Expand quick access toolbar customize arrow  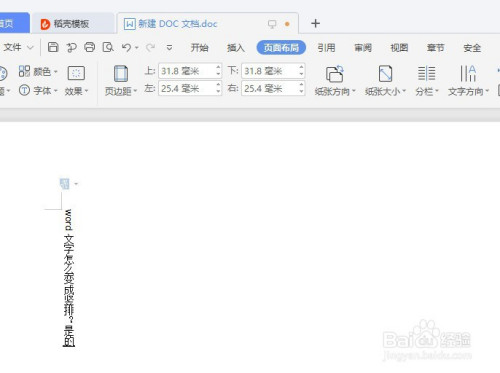[169, 48]
